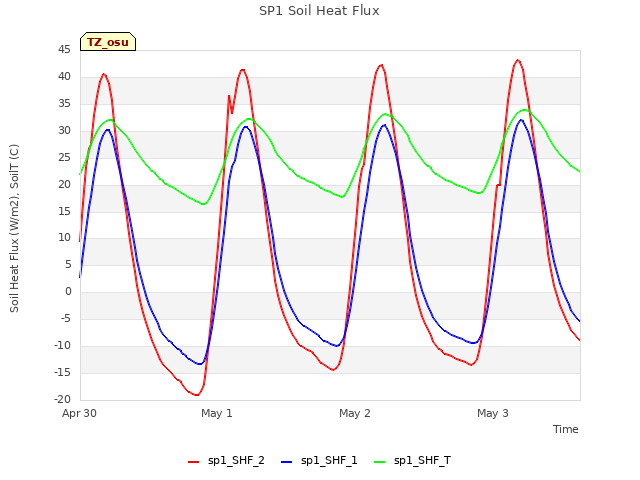Click the -20 y-axis tick label
Viewport: 640px width, 480px height.
click(62, 399)
